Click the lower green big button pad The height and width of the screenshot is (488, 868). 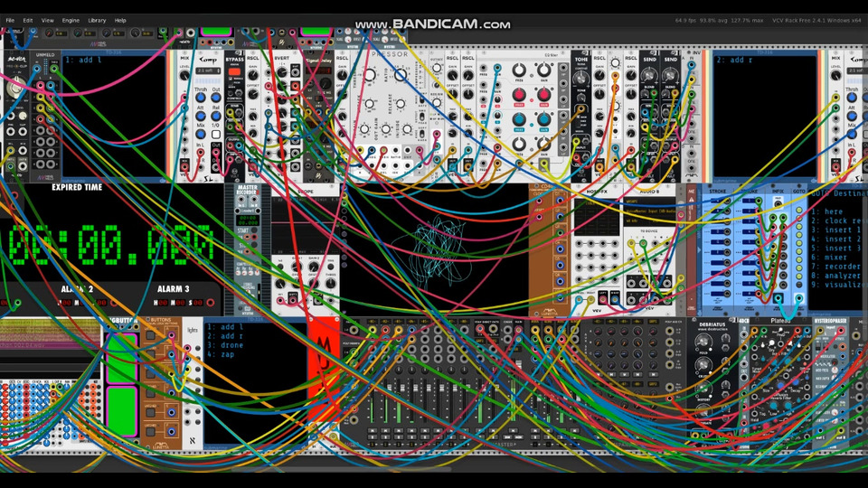click(x=121, y=411)
